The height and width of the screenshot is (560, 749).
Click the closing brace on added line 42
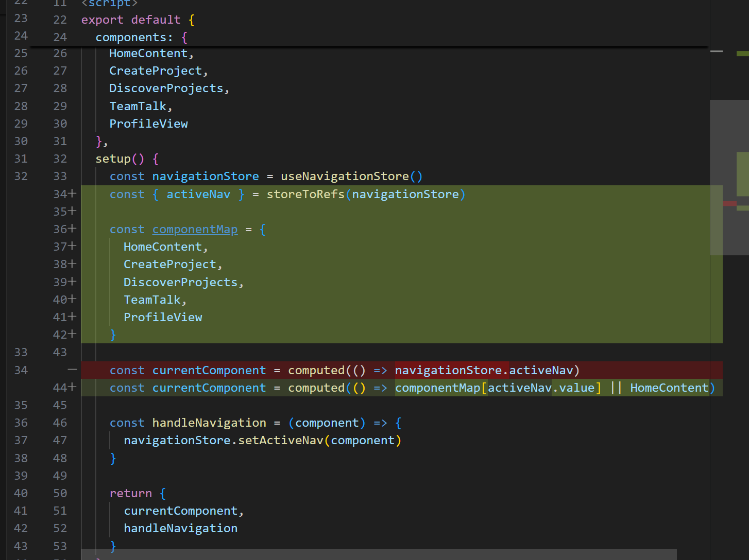113,335
